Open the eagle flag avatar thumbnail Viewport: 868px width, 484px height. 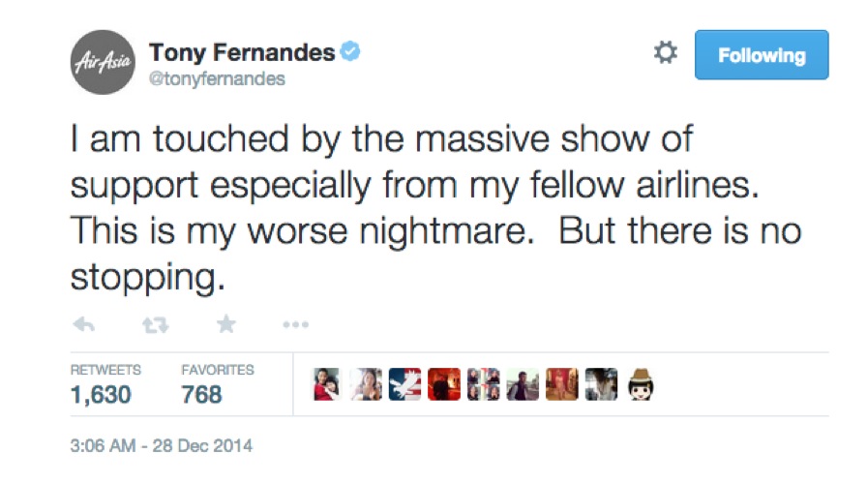point(404,383)
